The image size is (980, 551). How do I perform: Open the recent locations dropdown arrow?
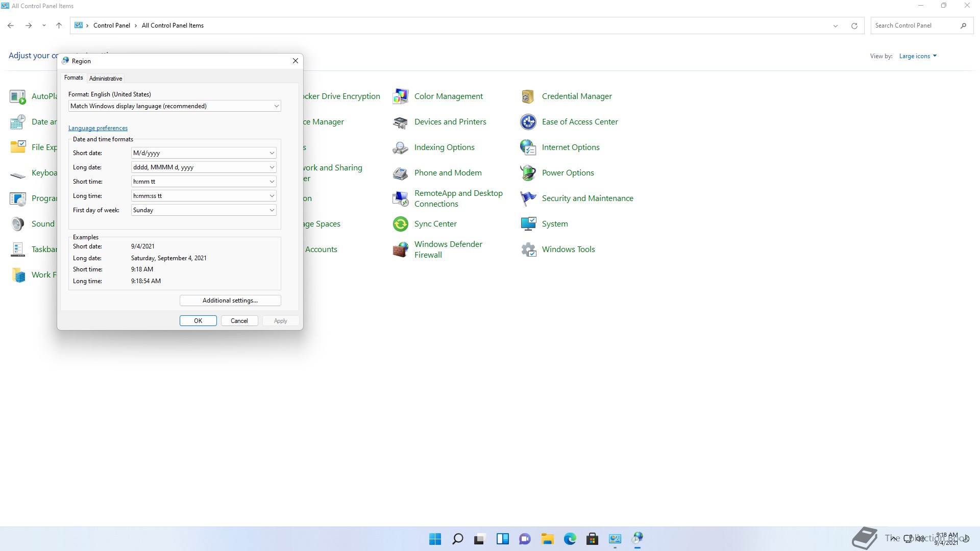[x=44, y=26]
